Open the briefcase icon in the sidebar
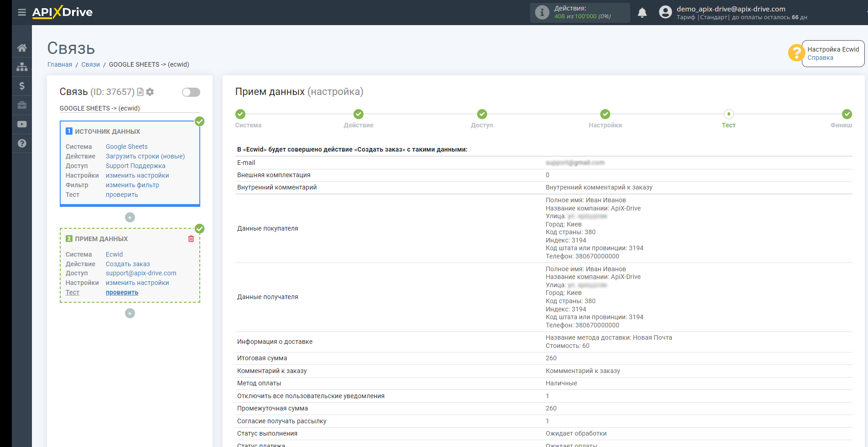This screenshot has width=868, height=447. click(22, 105)
